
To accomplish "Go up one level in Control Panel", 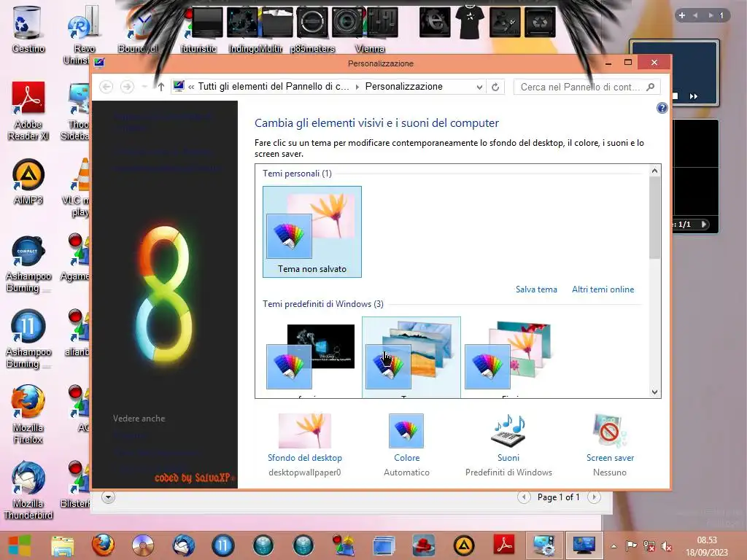I will click(x=161, y=87).
